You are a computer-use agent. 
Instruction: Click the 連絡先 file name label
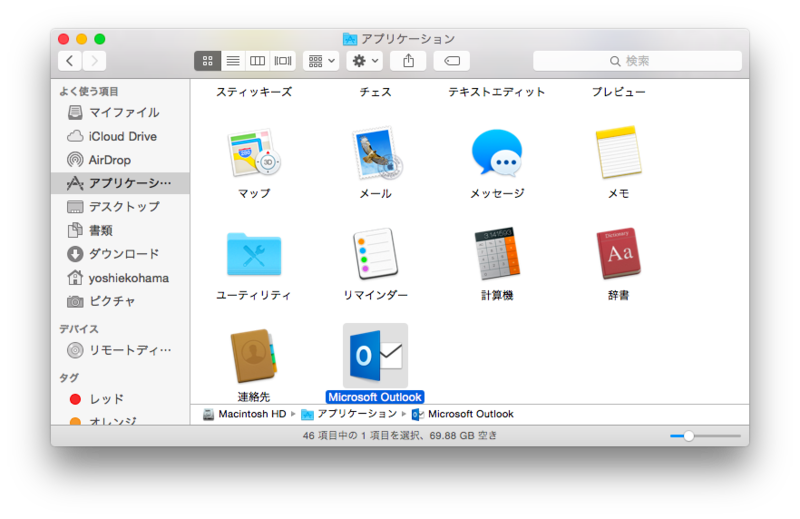(x=254, y=397)
